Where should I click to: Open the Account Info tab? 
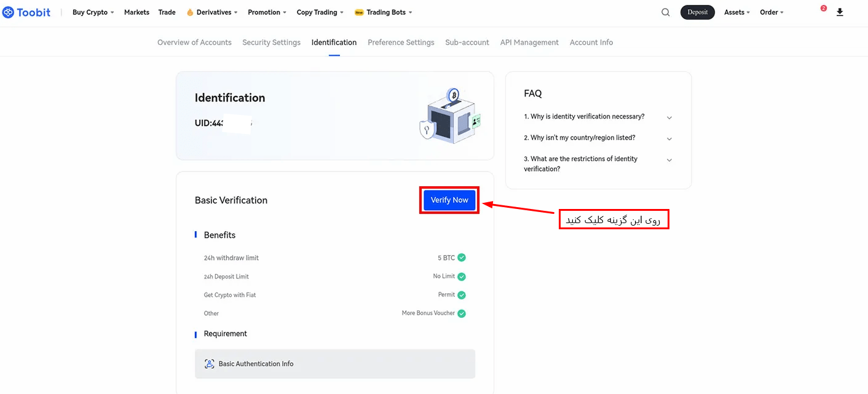point(591,42)
